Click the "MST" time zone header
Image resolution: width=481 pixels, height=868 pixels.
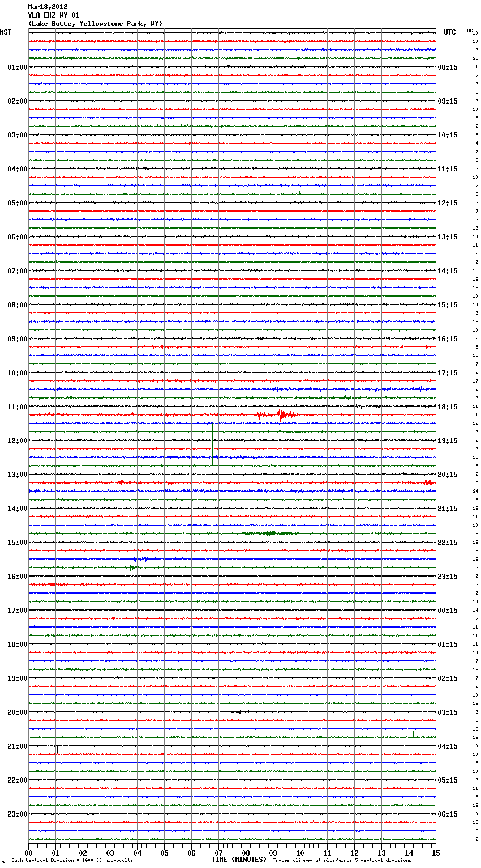point(6,32)
